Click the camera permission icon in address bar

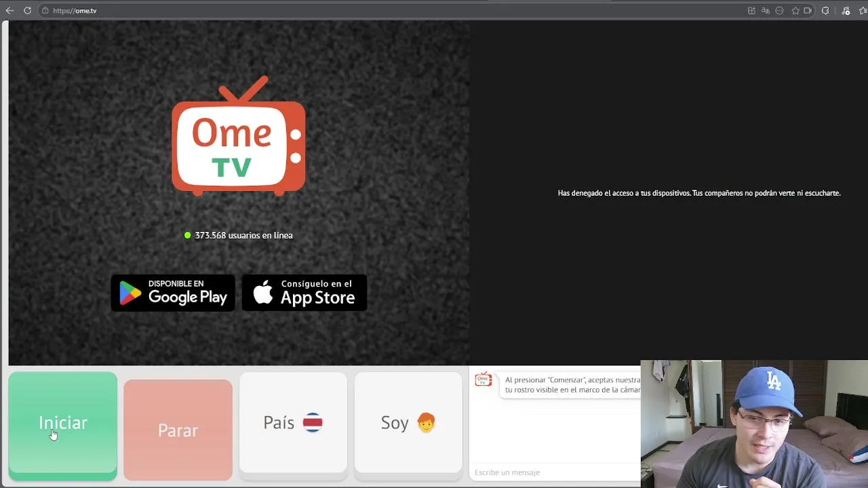[808, 11]
